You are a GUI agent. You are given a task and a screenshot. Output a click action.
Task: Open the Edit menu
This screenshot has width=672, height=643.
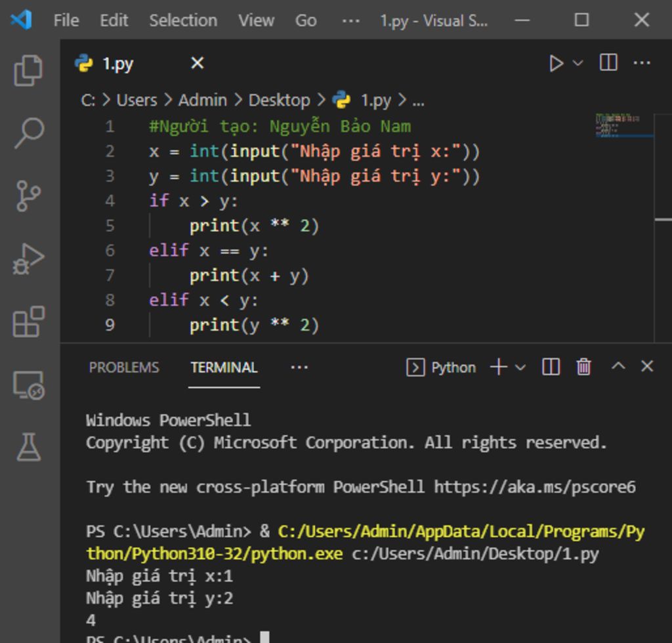click(114, 20)
